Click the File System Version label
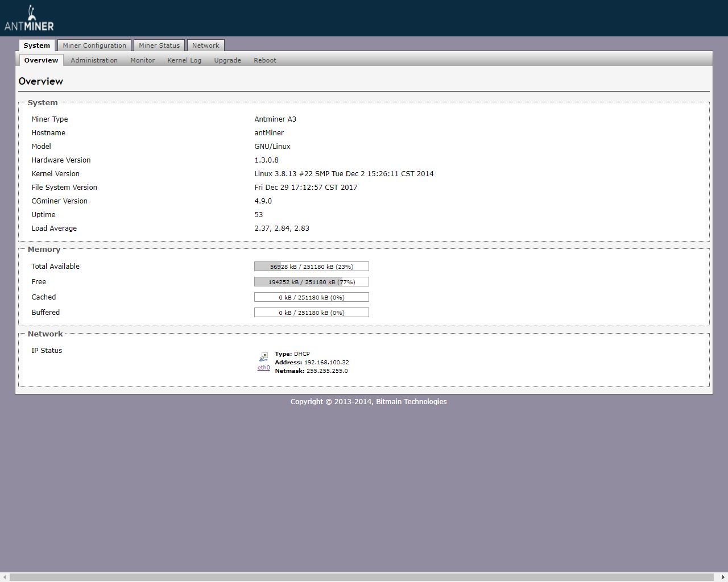 tap(64, 188)
